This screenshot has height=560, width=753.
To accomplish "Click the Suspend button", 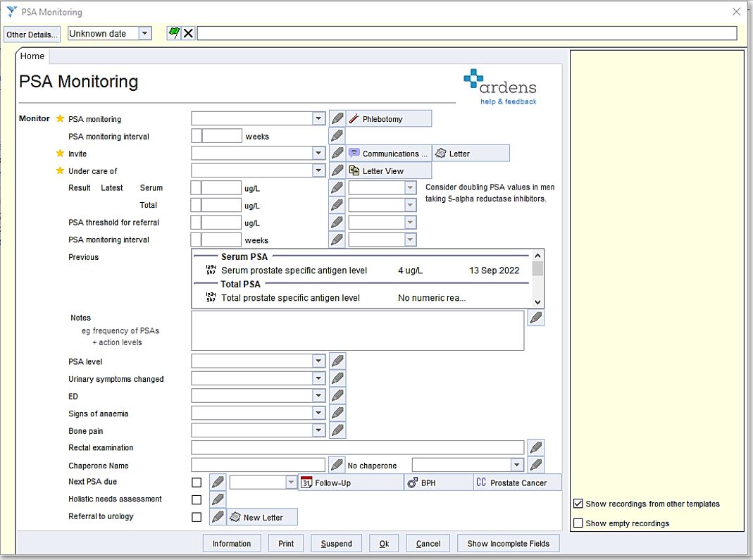I will (336, 544).
